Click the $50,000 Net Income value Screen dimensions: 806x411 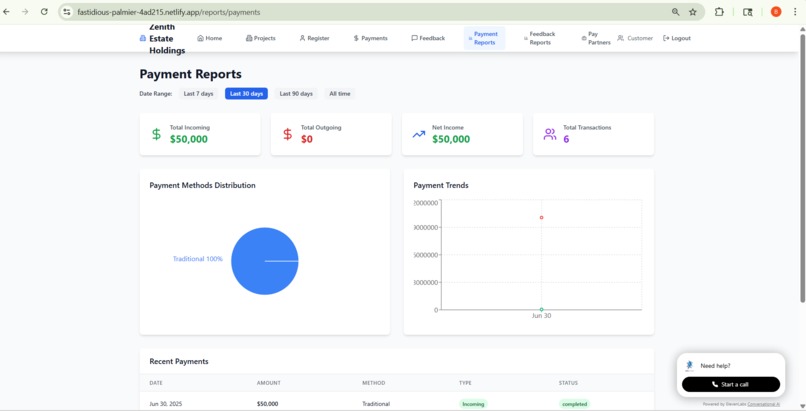(451, 139)
